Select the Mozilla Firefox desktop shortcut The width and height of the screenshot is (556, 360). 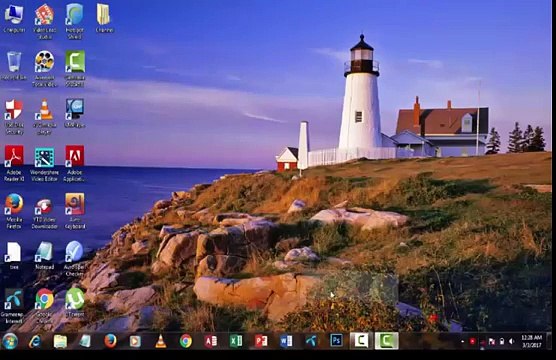[14, 211]
